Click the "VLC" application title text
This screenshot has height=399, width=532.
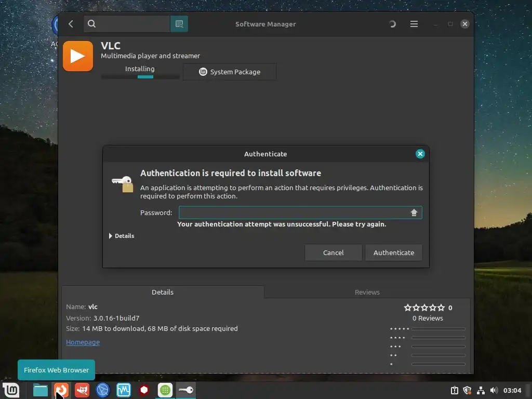pos(111,46)
